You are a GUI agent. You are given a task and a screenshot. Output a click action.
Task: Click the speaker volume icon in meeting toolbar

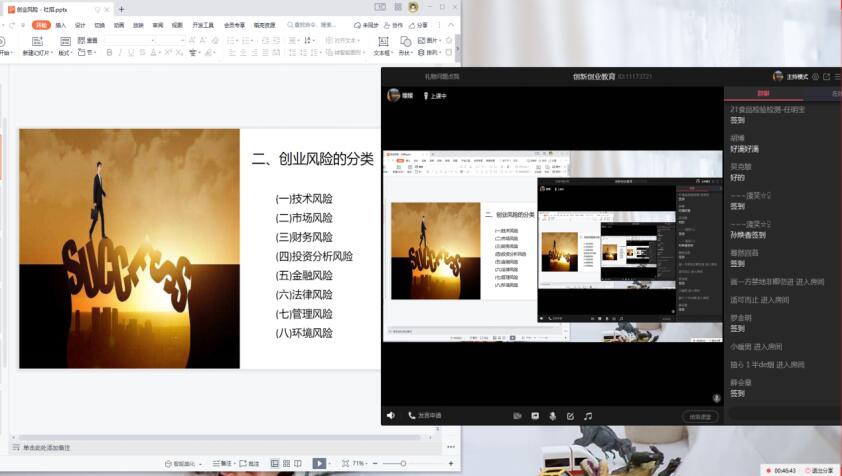[390, 415]
